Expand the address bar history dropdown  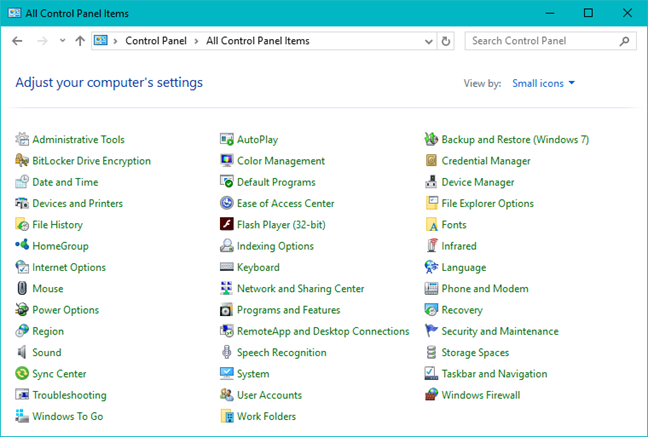click(x=428, y=41)
